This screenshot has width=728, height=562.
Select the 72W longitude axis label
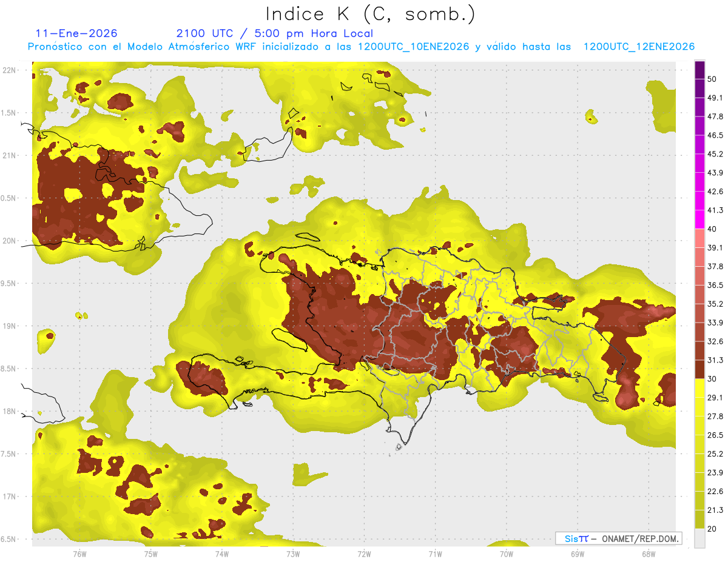tap(364, 554)
